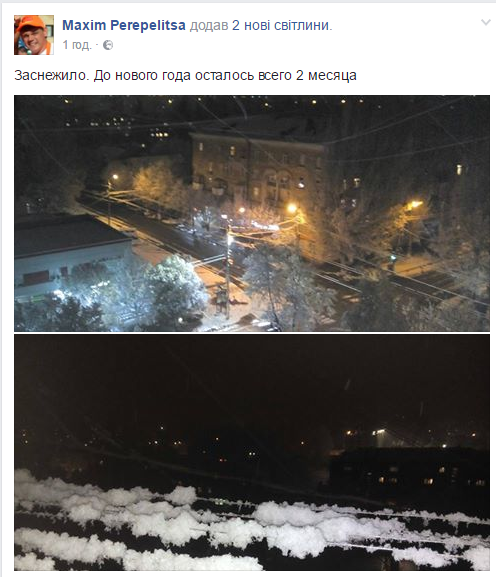Image resolution: width=496 pixels, height=577 pixels.
Task: View the second uploaded dark-sky photo
Action: point(252,453)
